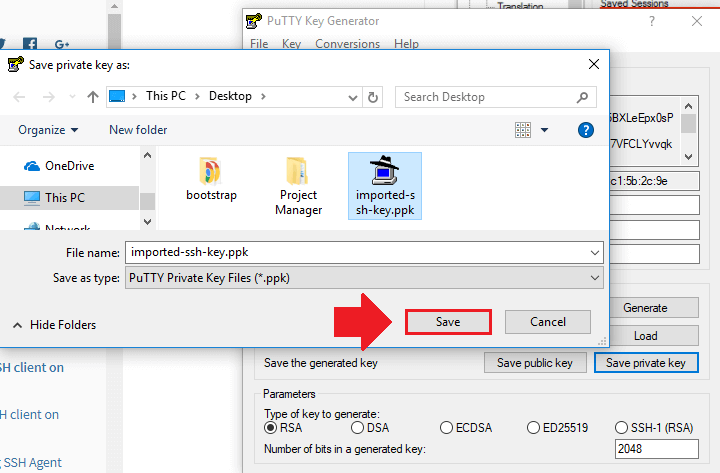Create a New folder
The height and width of the screenshot is (473, 720).
click(x=138, y=130)
